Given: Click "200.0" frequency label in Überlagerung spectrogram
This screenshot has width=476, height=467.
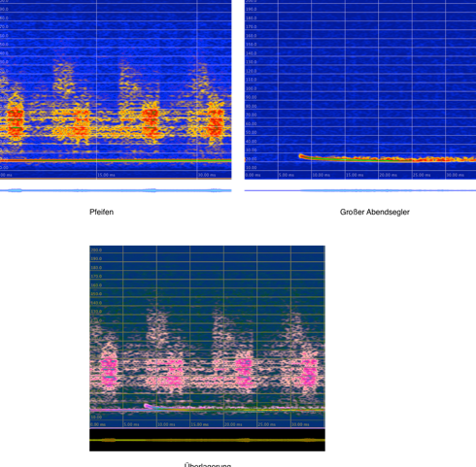Looking at the screenshot, I should tap(96, 250).
